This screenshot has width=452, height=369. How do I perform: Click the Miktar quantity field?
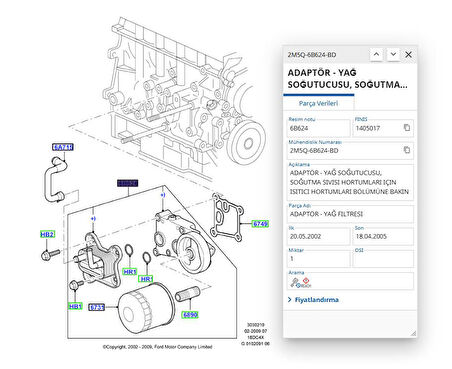point(318,259)
